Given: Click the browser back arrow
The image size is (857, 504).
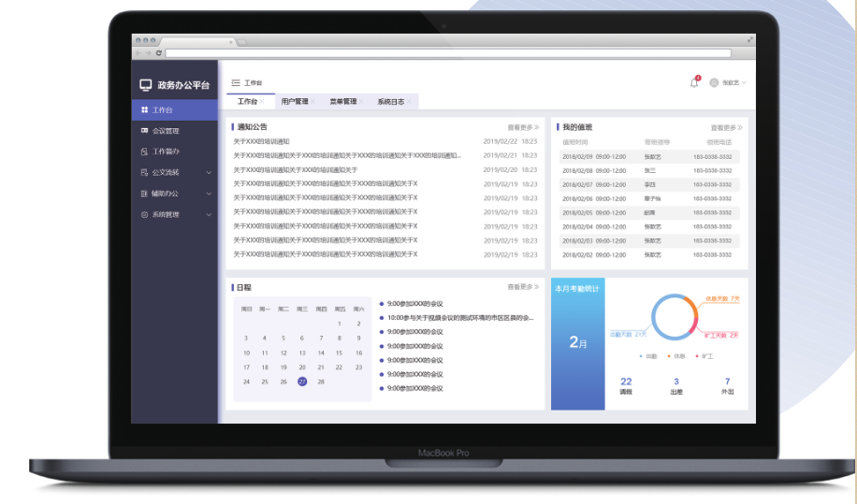Looking at the screenshot, I should pos(138,53).
